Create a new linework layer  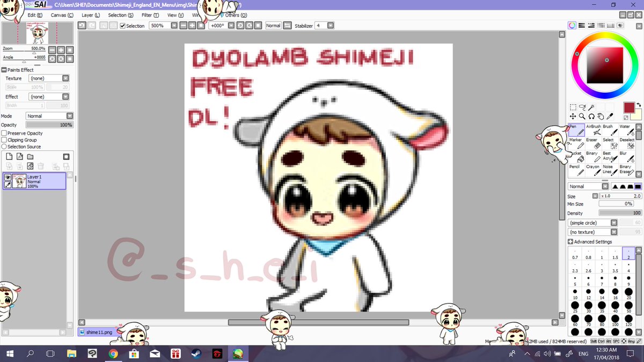[20, 157]
